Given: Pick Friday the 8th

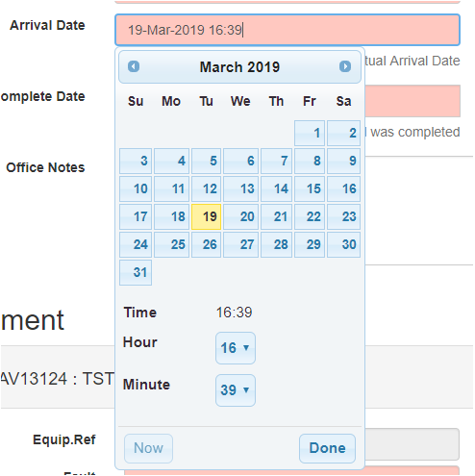Looking at the screenshot, I should (x=310, y=161).
